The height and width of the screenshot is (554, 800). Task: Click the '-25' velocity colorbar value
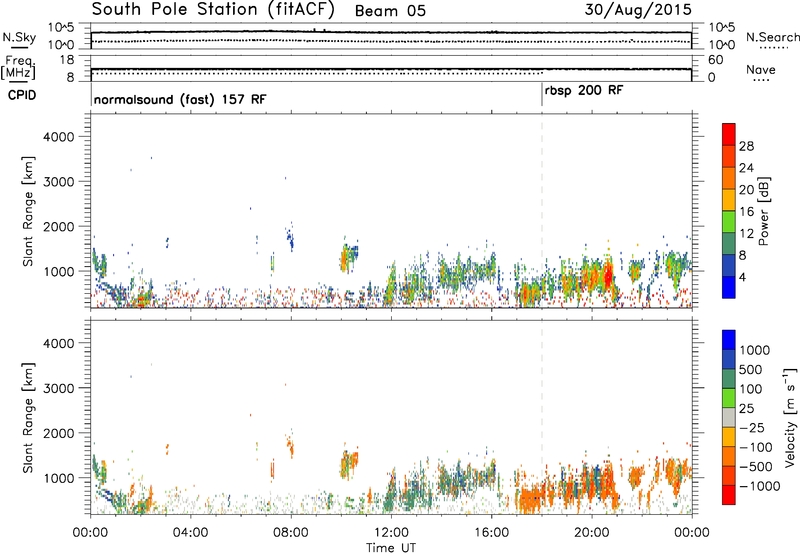pyautogui.click(x=753, y=428)
